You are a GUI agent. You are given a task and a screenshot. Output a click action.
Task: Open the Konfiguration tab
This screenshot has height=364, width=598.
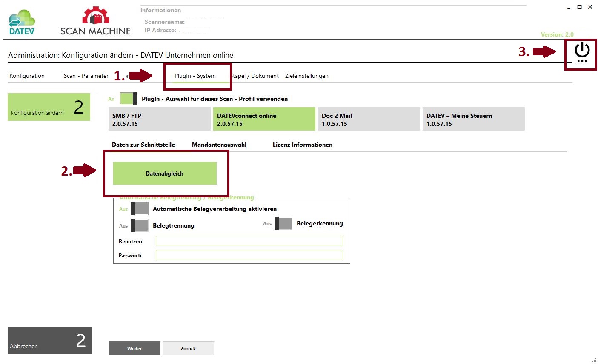coord(27,76)
